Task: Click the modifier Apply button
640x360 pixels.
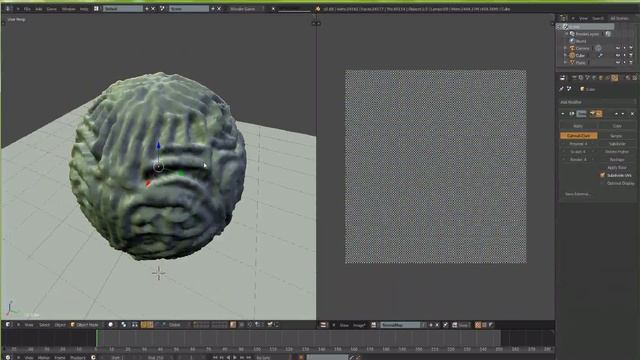Action: tap(578, 126)
